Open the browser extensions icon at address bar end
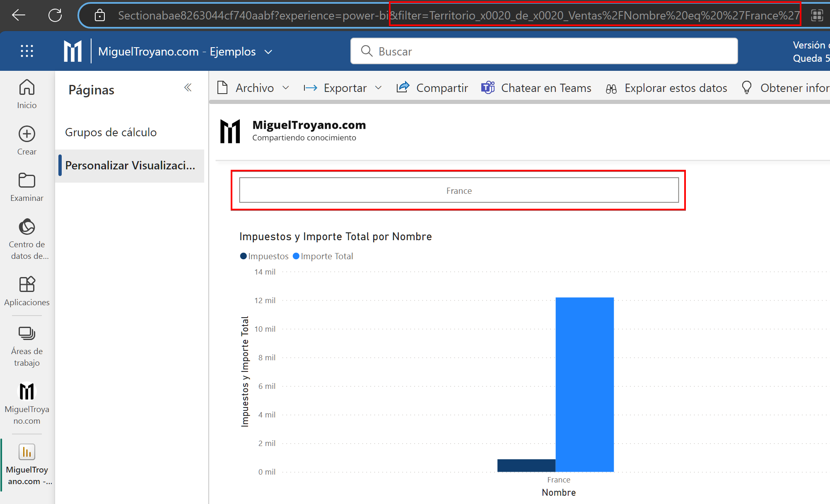The height and width of the screenshot is (504, 830). click(817, 15)
